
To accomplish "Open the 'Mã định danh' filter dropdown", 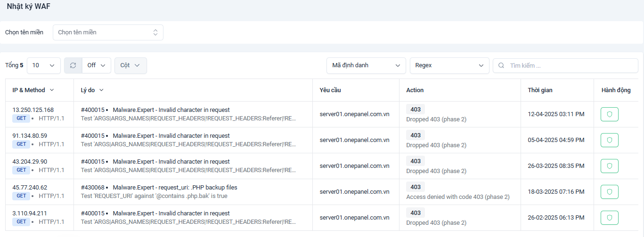I will 366,65.
